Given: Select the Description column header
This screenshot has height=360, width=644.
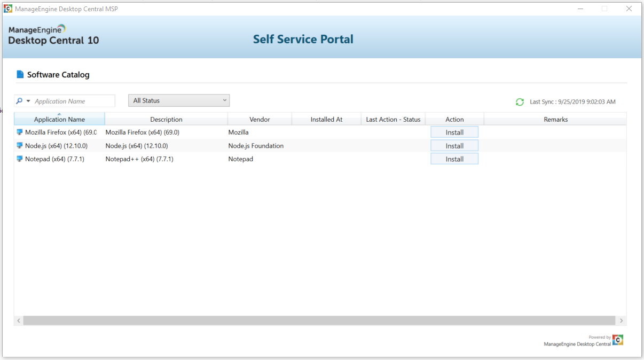Looking at the screenshot, I should point(166,119).
